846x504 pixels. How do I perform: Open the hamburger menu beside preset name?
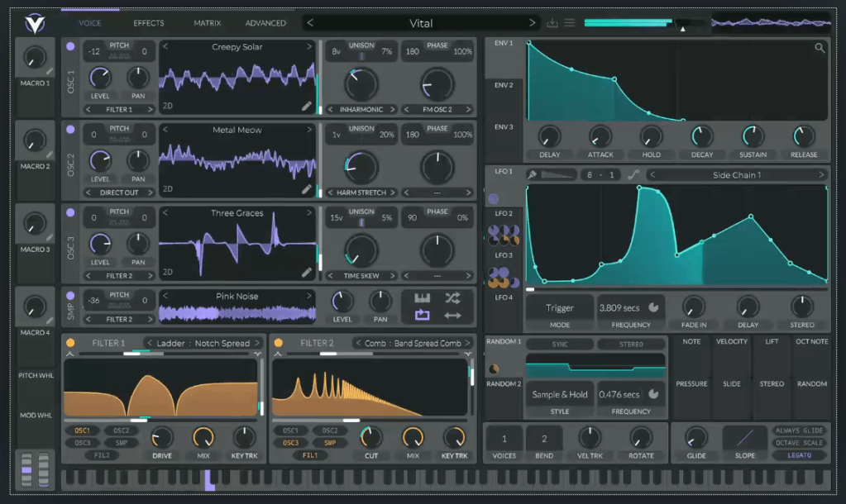click(x=570, y=23)
